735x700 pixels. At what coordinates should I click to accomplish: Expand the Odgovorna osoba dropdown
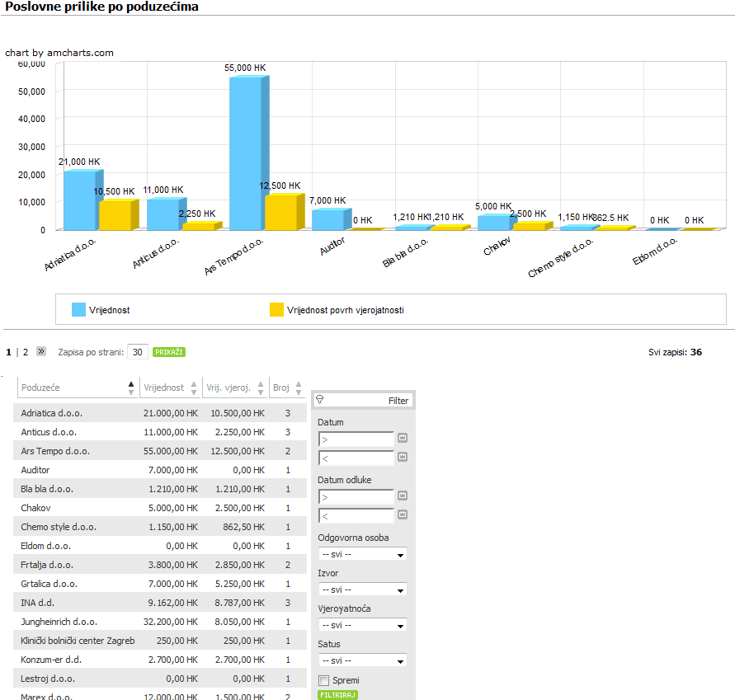(x=362, y=554)
